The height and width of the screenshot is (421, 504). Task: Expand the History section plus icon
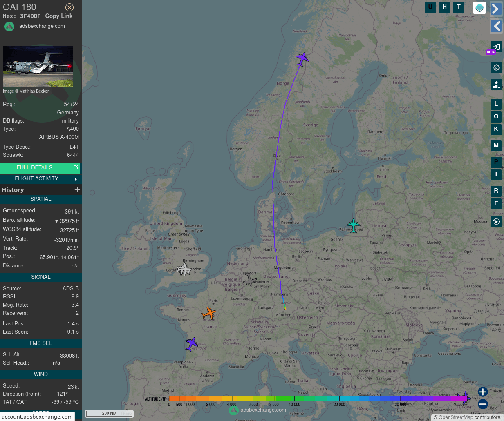click(77, 189)
